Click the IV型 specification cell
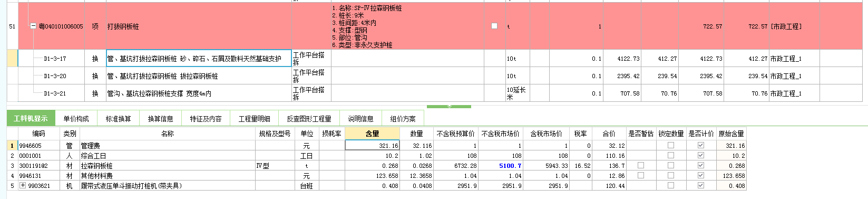Screen dimensions: 868x199 tap(275, 166)
